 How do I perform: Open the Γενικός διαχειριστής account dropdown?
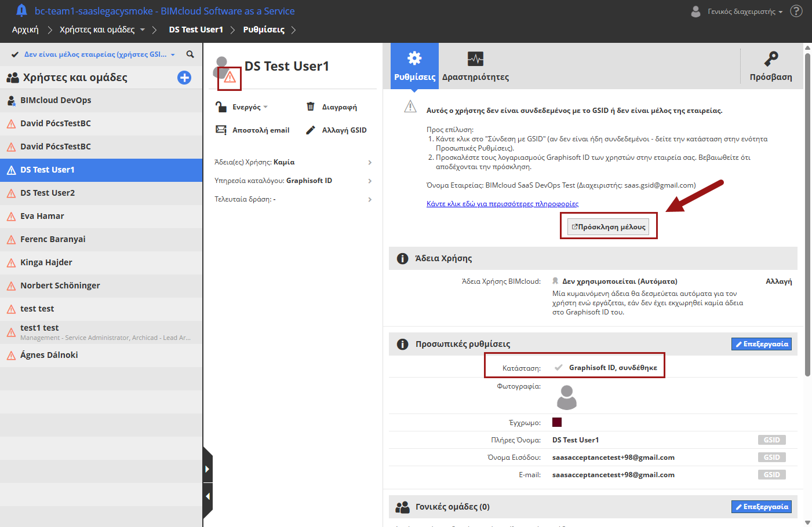tap(745, 12)
